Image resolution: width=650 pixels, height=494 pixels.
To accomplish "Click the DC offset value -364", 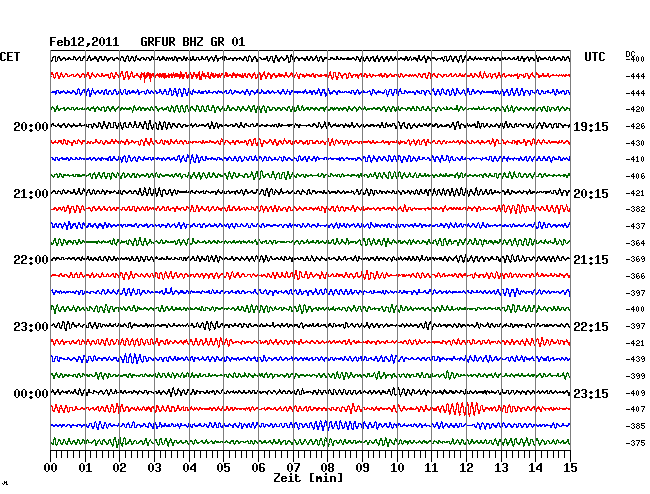I will pyautogui.click(x=635, y=243).
